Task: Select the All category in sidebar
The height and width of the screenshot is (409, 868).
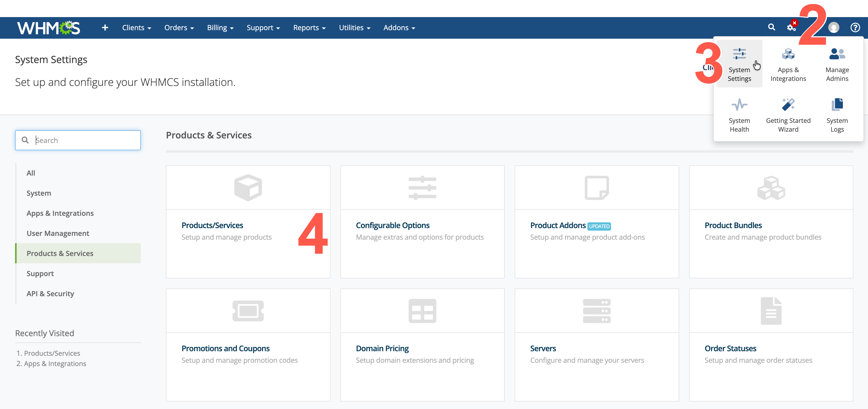Action: (78, 173)
